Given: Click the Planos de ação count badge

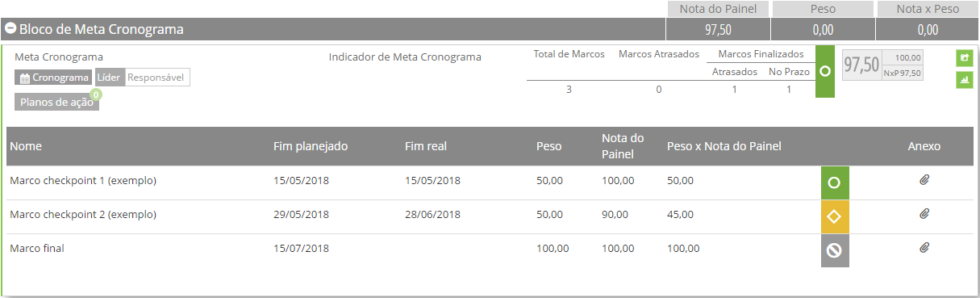Looking at the screenshot, I should click(96, 94).
